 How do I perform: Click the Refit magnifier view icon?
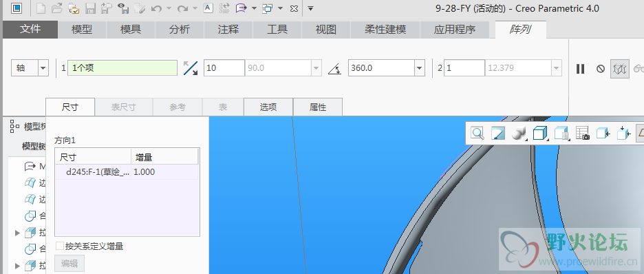(477, 133)
